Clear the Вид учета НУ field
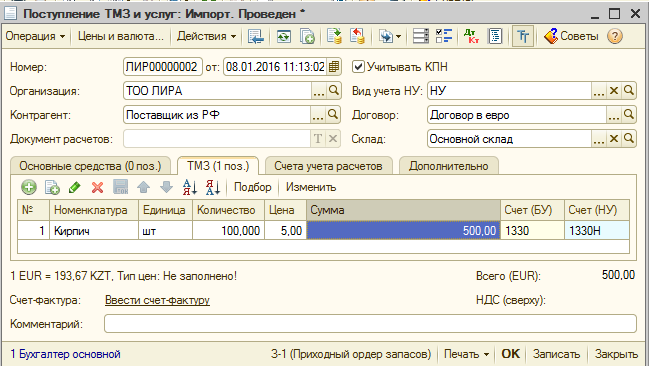Image resolution: width=649 pixels, height=366 pixels. [614, 91]
